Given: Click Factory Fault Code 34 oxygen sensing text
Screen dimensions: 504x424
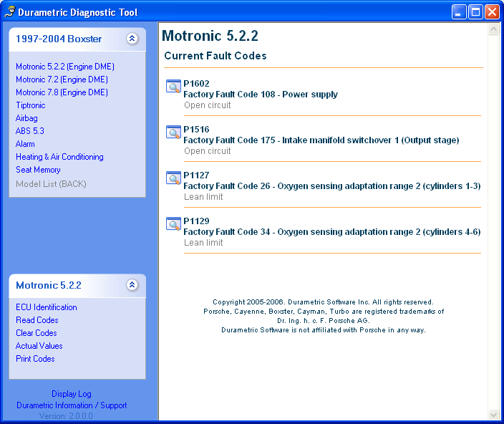Looking at the screenshot, I should click(332, 232).
